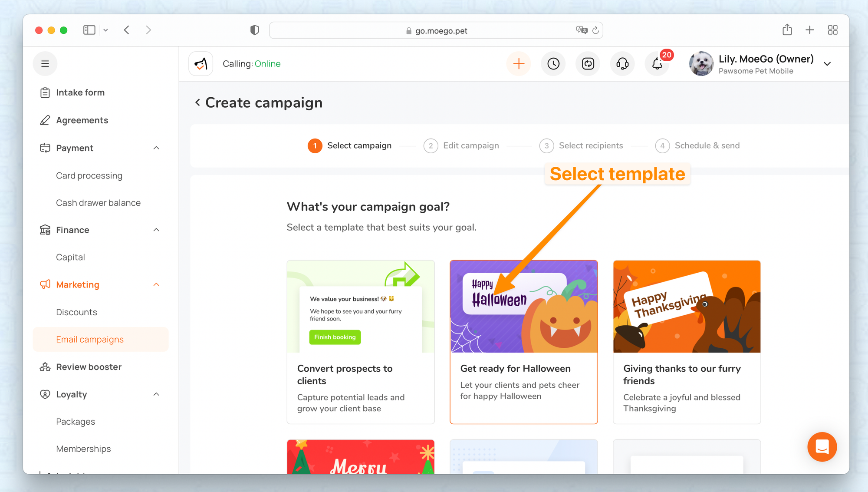Open Email campaigns in sidebar
The image size is (868, 492).
90,340
